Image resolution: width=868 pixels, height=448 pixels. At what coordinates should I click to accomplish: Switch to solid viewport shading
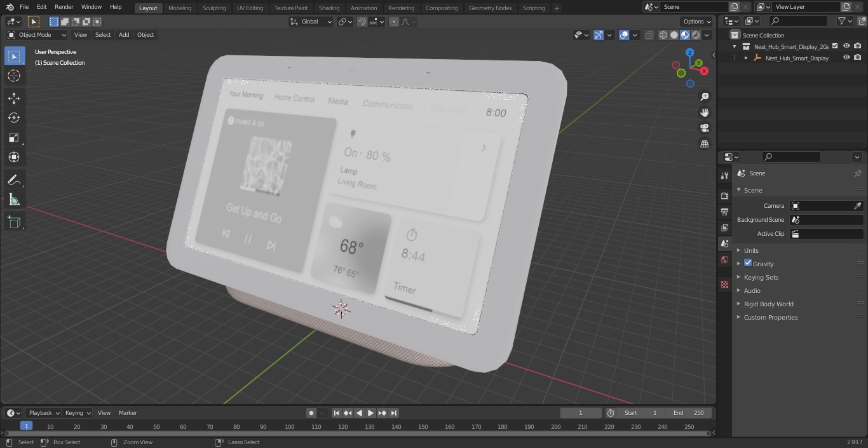674,35
